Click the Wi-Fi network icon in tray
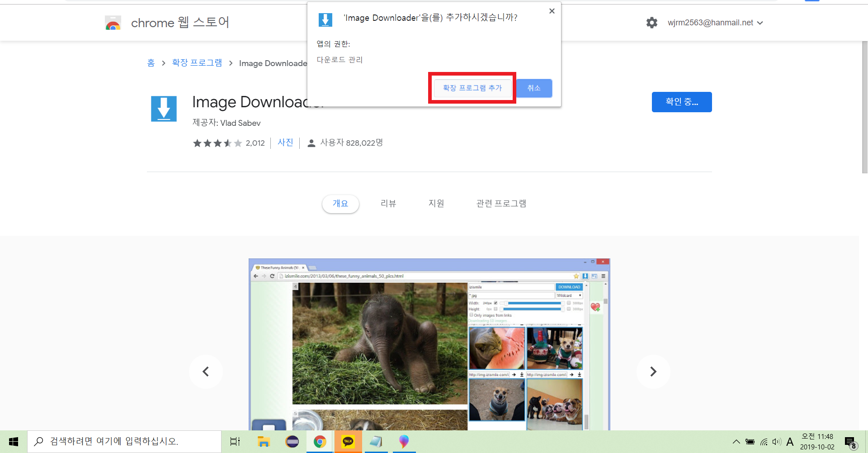Screen dimensions: 868x453 coord(764,442)
